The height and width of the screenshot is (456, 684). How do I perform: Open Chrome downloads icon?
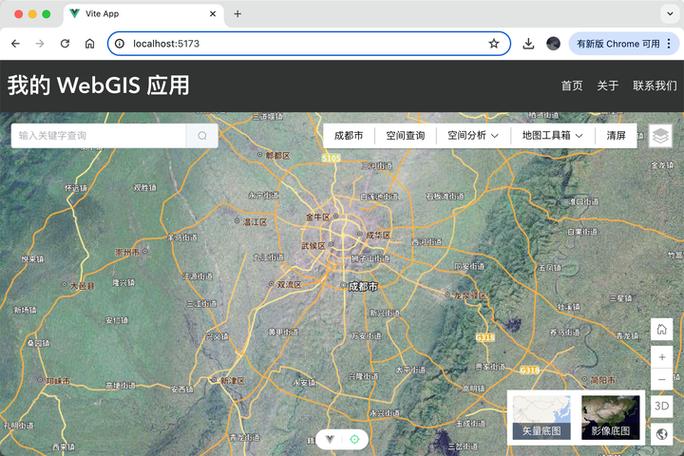coord(528,44)
